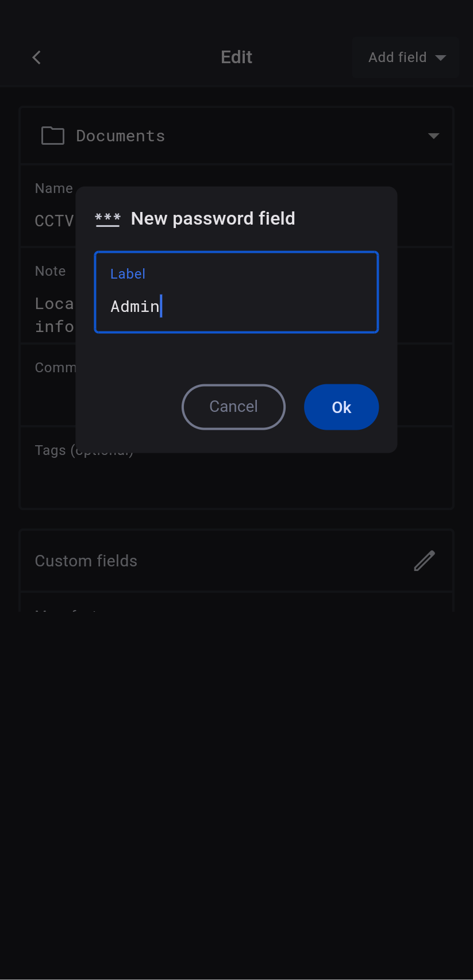Focus the Label input containing Admin
473x980 pixels.
tap(236, 306)
